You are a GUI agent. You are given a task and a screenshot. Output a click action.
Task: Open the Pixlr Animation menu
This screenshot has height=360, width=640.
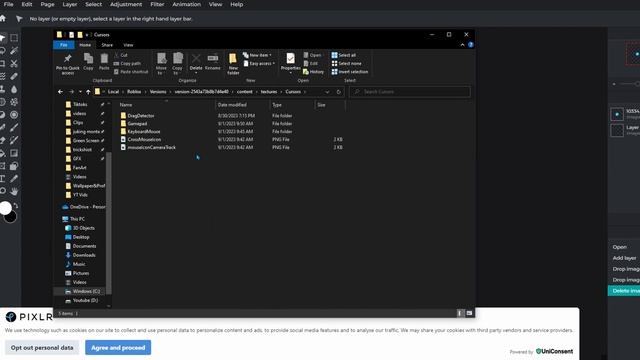[x=187, y=4]
